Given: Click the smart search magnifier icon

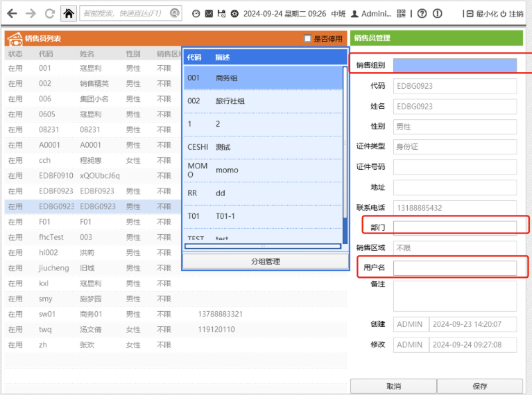Looking at the screenshot, I should [x=174, y=14].
